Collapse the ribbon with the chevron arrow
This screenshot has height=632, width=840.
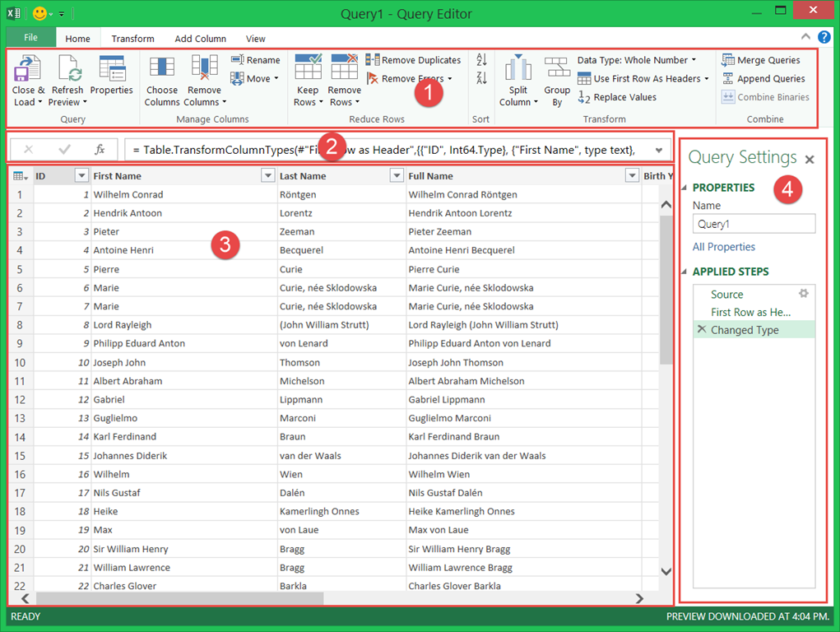click(805, 38)
